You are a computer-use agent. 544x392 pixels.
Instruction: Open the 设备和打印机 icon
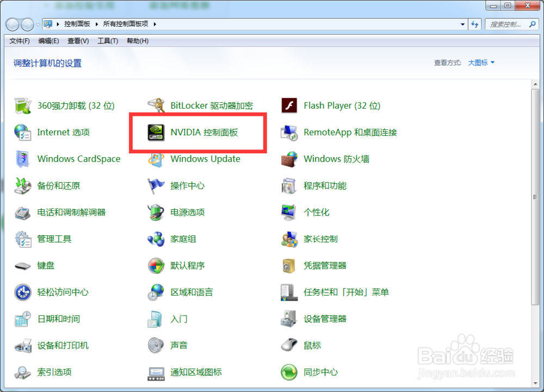pos(23,346)
